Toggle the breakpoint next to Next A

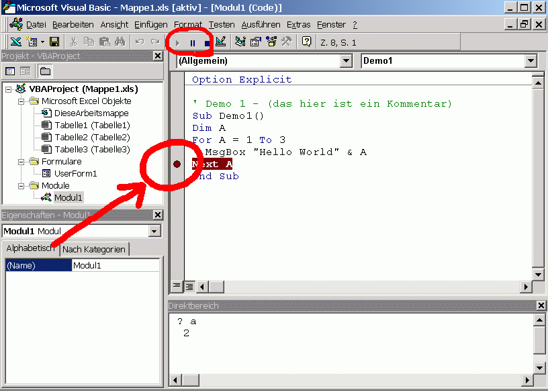(x=177, y=163)
